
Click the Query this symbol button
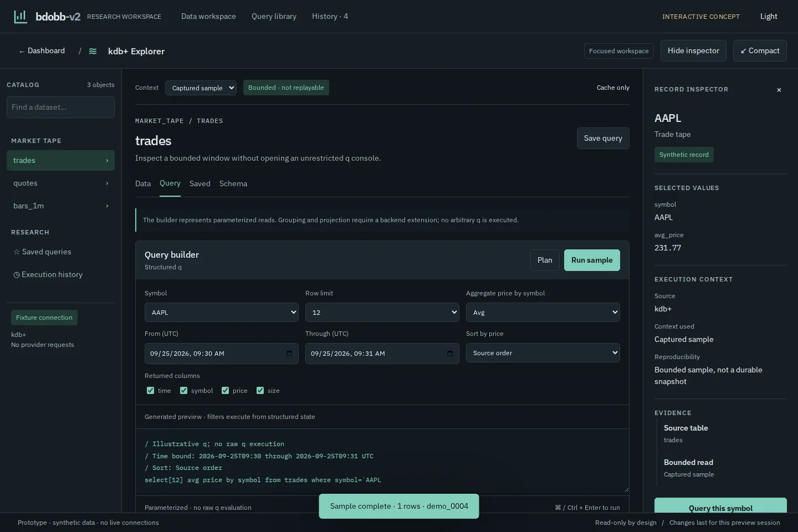[720, 505]
